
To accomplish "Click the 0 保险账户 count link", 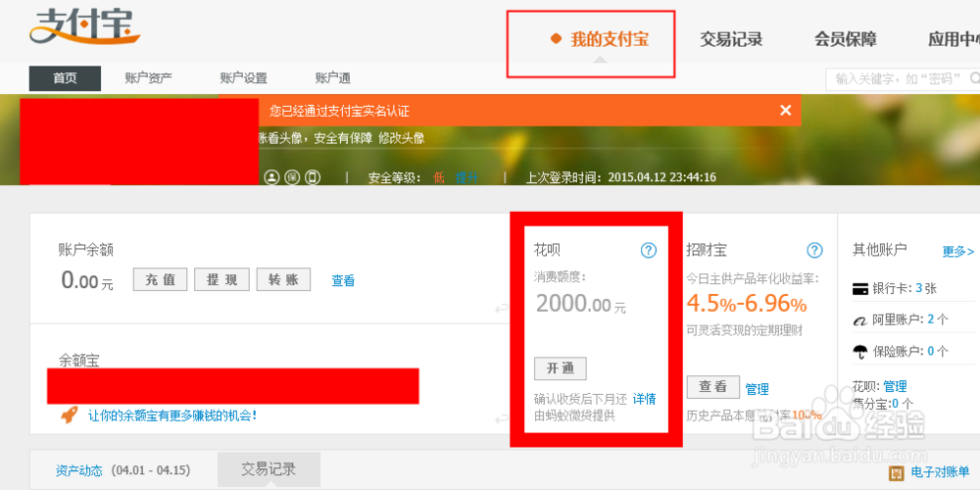I will [931, 351].
